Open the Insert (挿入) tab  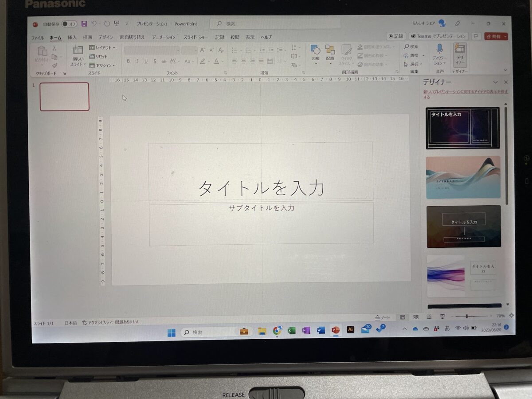(x=72, y=37)
